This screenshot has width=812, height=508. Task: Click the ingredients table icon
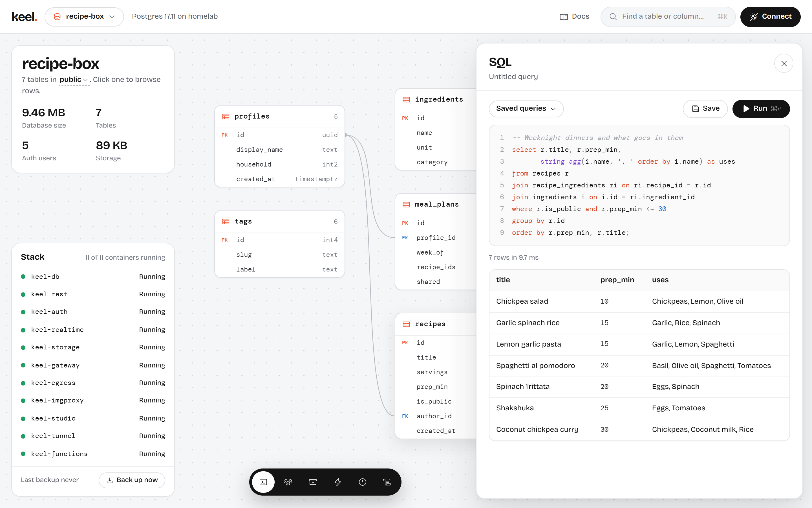pyautogui.click(x=406, y=99)
